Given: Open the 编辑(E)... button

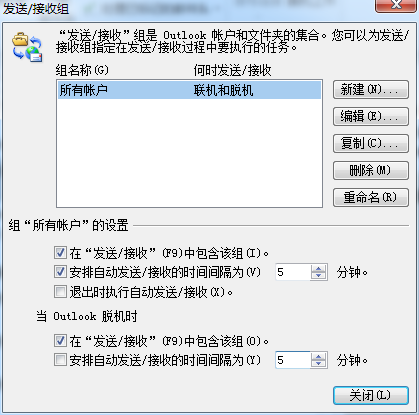Looking at the screenshot, I should (371, 116).
